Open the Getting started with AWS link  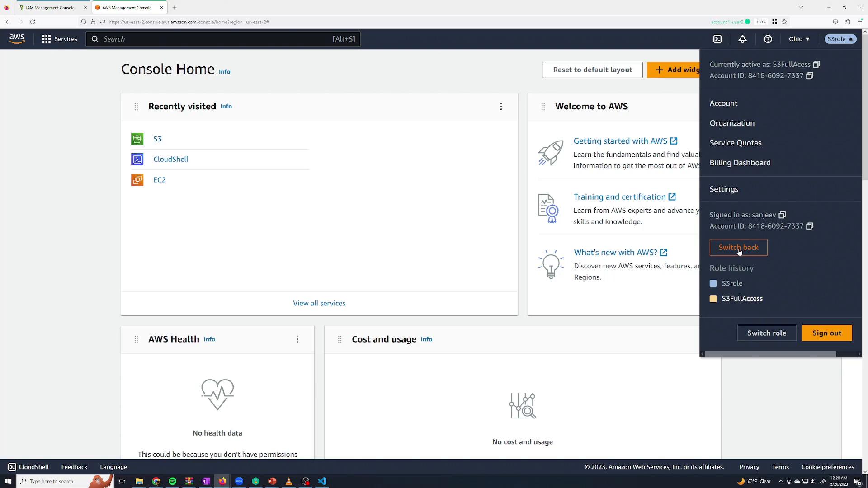coord(625,141)
